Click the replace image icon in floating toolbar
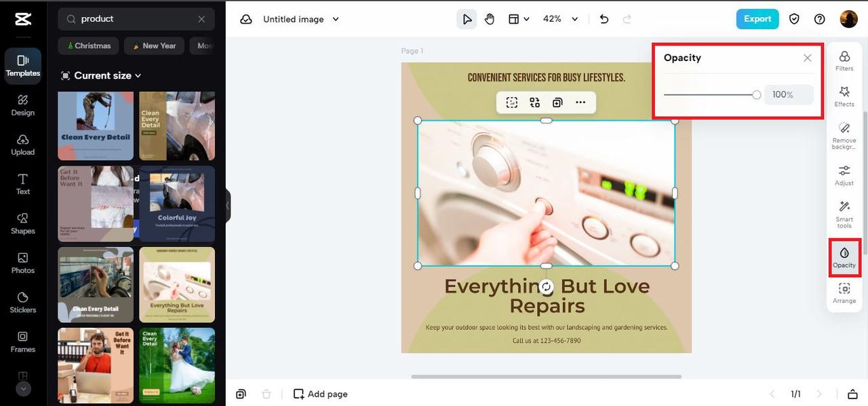The height and width of the screenshot is (406, 868). coord(535,103)
